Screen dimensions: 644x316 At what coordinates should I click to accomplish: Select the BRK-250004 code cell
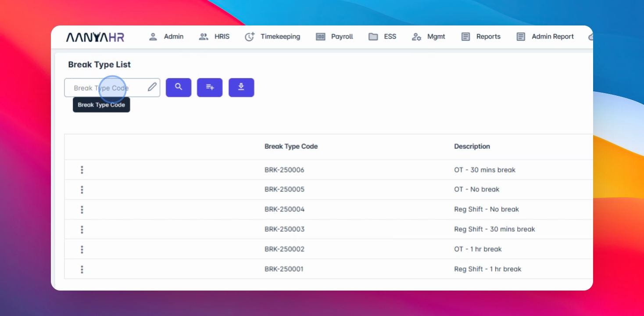click(284, 209)
